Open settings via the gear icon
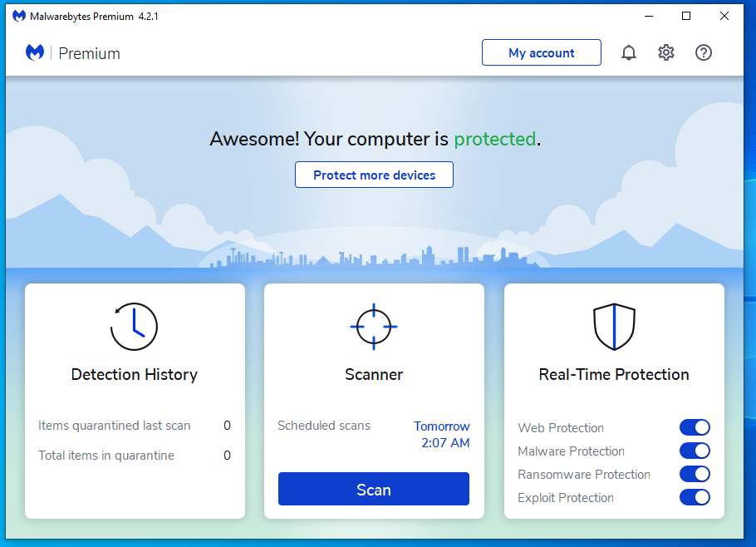 click(x=665, y=52)
